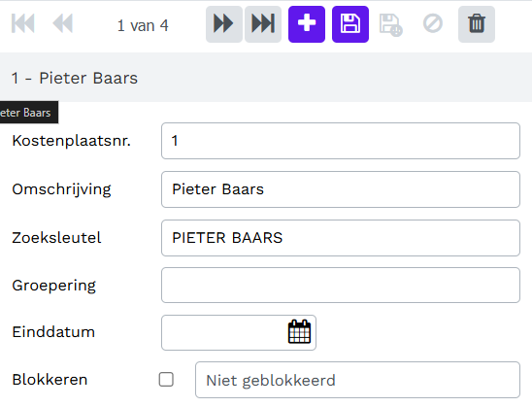The height and width of the screenshot is (407, 532).
Task: Click the cancel circle-slash icon
Action: 433,23
